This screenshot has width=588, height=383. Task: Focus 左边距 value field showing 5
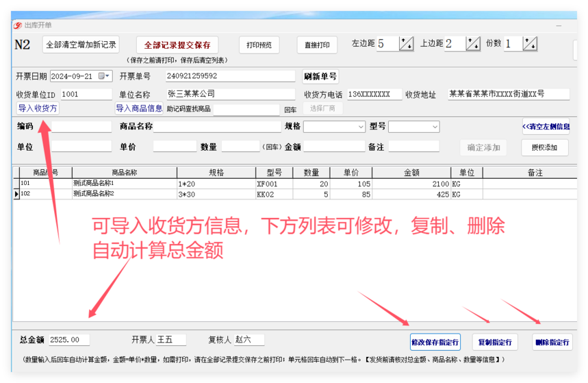[x=387, y=44]
